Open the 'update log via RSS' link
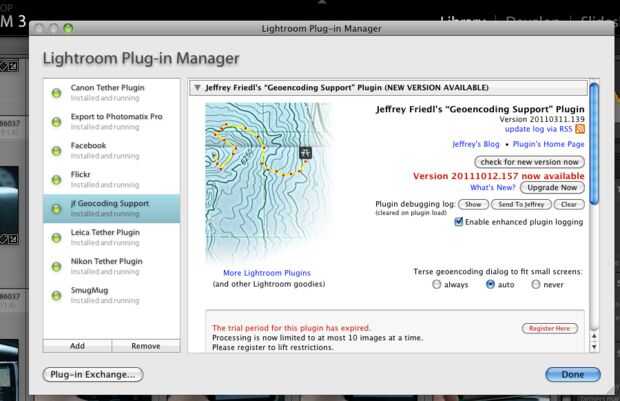 (x=538, y=129)
